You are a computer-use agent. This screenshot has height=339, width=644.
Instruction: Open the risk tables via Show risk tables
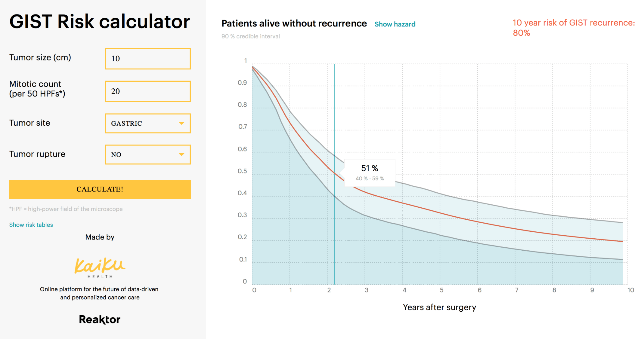coord(31,224)
